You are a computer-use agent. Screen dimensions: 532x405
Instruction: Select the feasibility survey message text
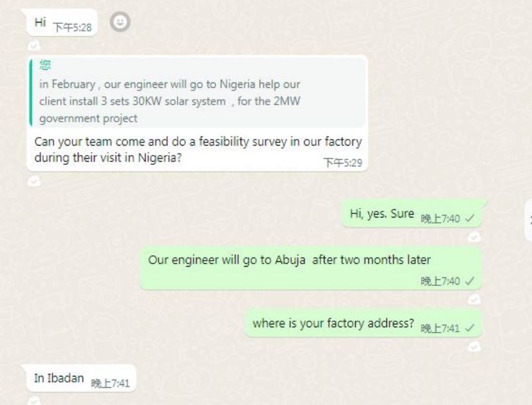coord(198,149)
